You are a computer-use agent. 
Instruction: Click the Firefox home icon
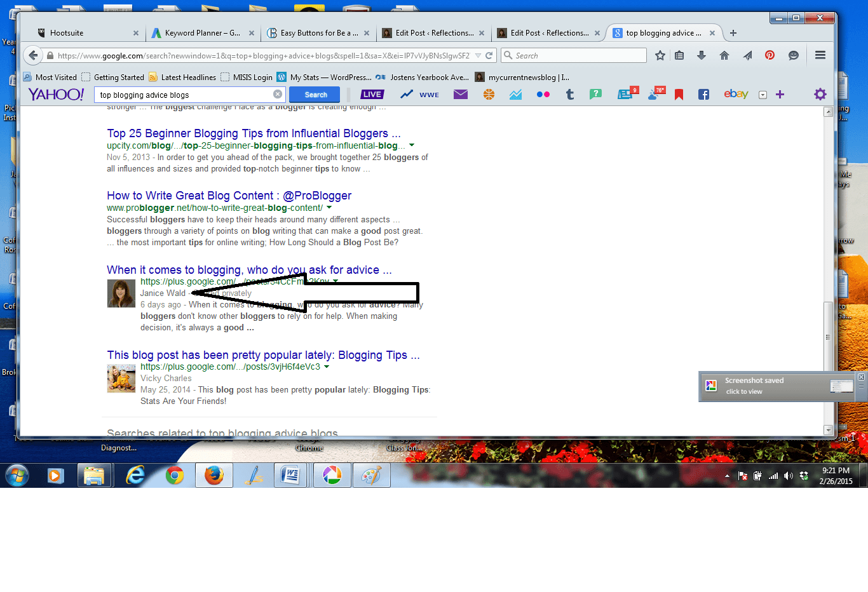(724, 56)
